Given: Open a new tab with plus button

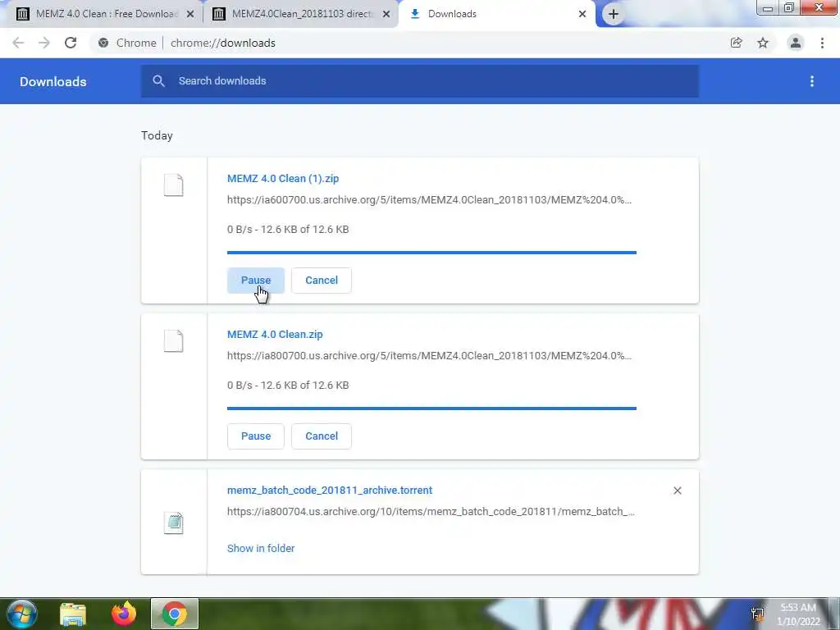Looking at the screenshot, I should coord(614,14).
